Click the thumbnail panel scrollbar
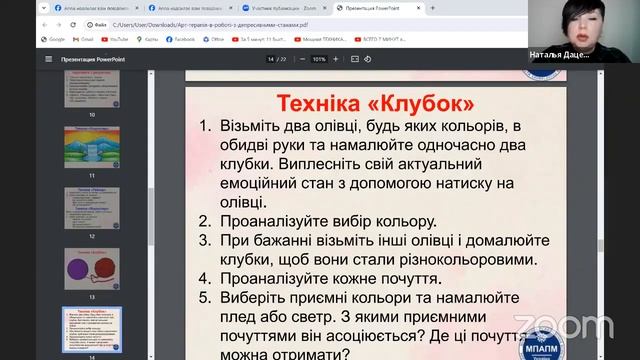Image resolution: width=640 pixels, height=360 pixels. click(x=151, y=216)
